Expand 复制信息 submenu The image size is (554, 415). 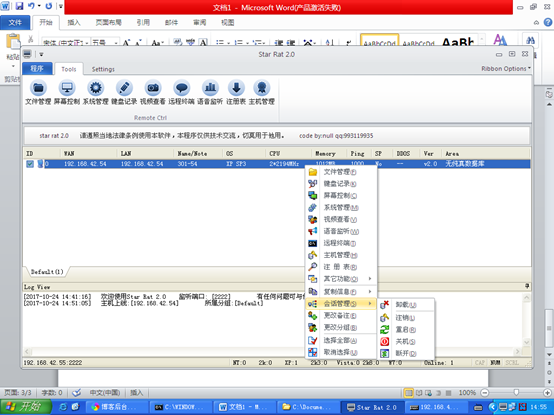[x=341, y=292]
